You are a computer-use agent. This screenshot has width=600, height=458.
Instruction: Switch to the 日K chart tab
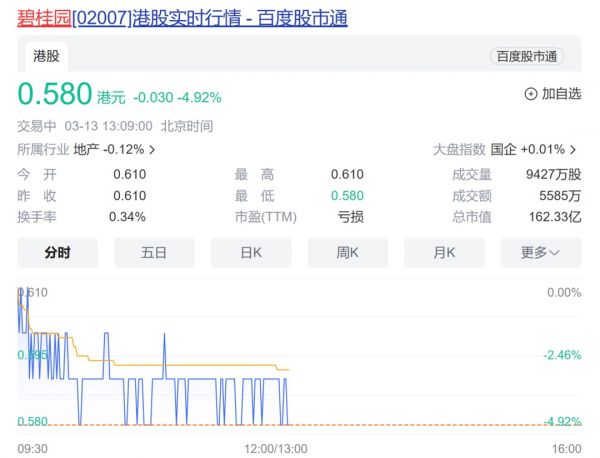[x=251, y=253]
